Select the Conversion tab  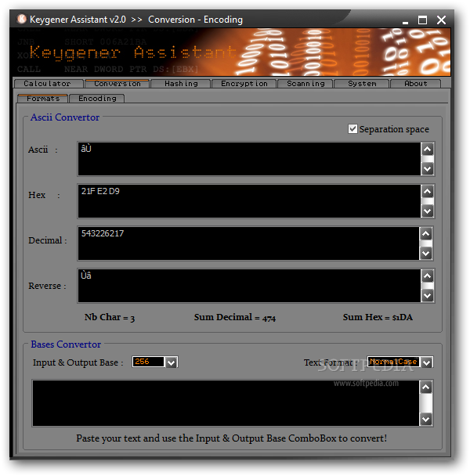pyautogui.click(x=117, y=84)
